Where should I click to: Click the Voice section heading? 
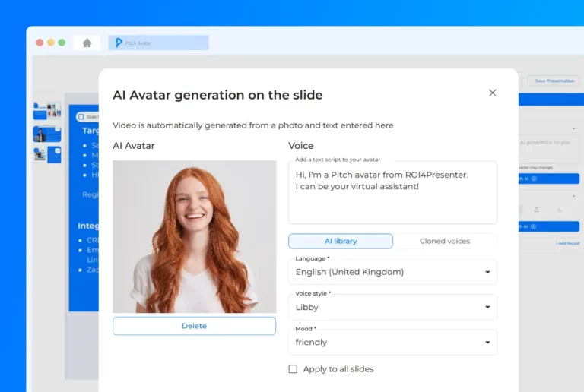coord(301,145)
